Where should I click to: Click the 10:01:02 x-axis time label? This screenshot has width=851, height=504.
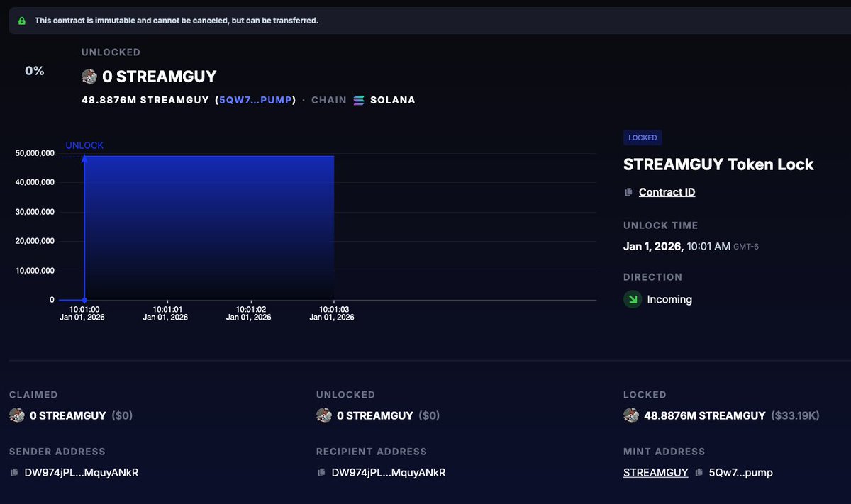click(250, 309)
